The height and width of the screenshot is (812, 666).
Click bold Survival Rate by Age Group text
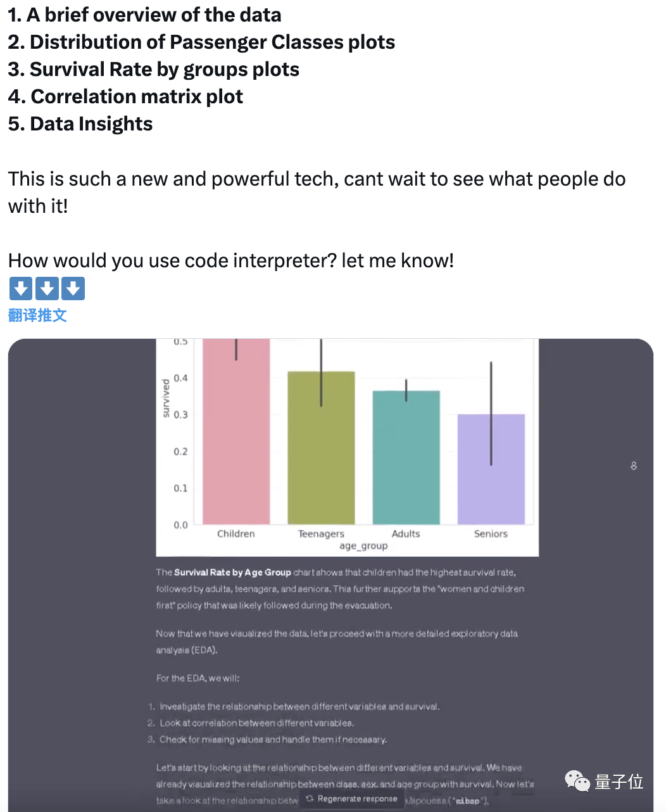click(x=232, y=572)
